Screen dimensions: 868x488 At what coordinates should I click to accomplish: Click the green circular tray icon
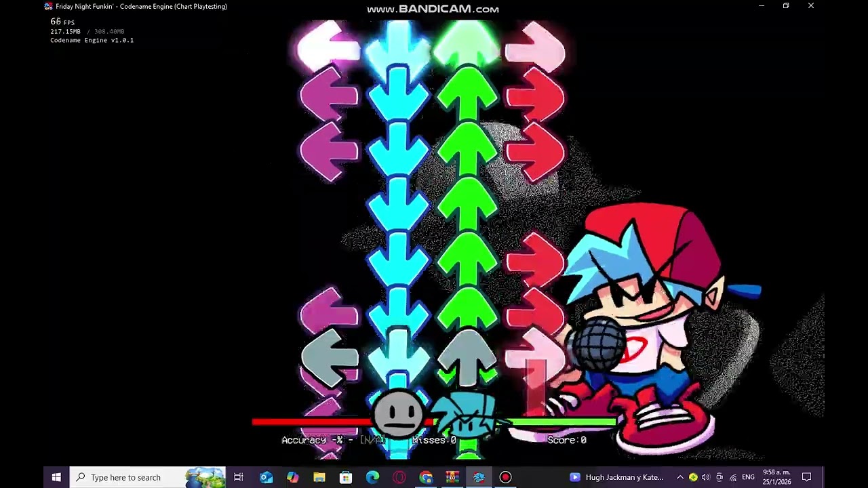point(693,477)
